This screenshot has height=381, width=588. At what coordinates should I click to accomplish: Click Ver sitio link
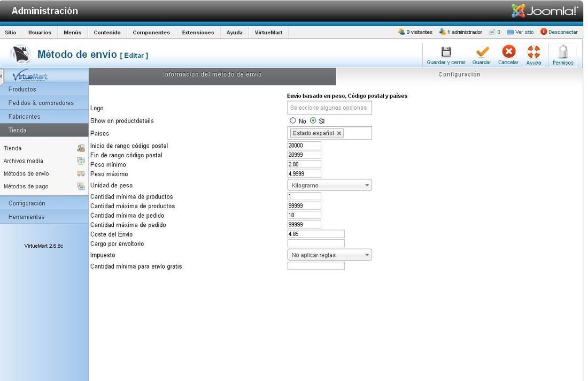click(524, 32)
